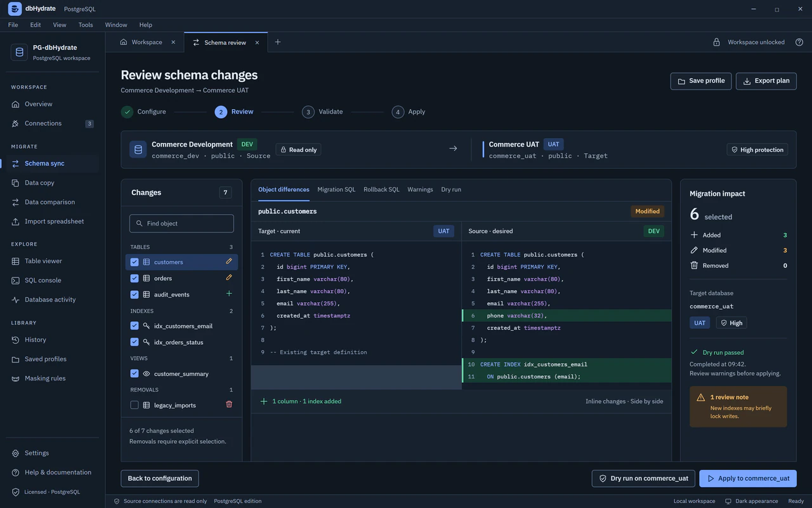Click Apply to commerce_uat

pos(748,478)
